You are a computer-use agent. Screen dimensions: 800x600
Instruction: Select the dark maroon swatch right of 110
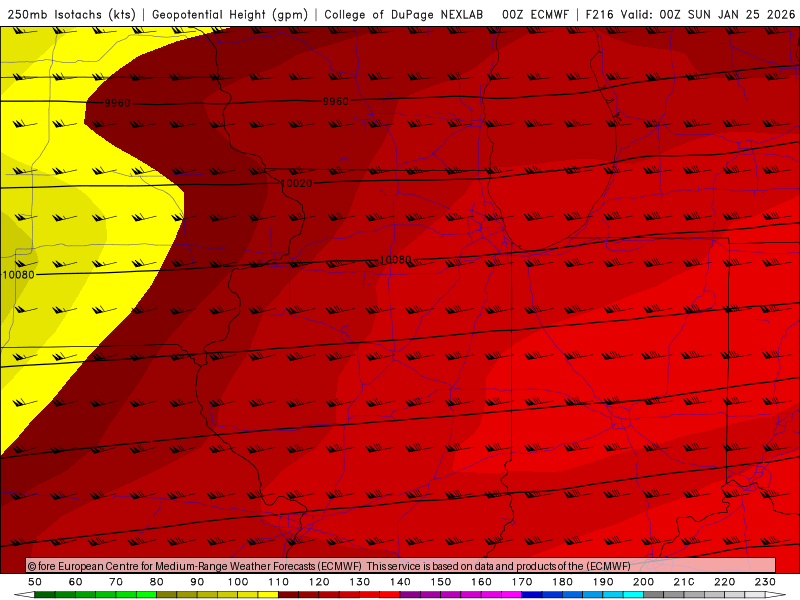pyautogui.click(x=288, y=595)
